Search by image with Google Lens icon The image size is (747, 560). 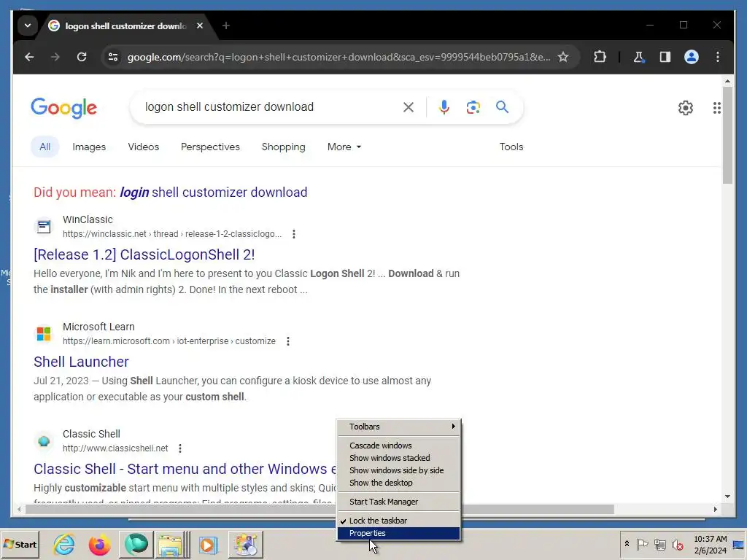(x=473, y=107)
